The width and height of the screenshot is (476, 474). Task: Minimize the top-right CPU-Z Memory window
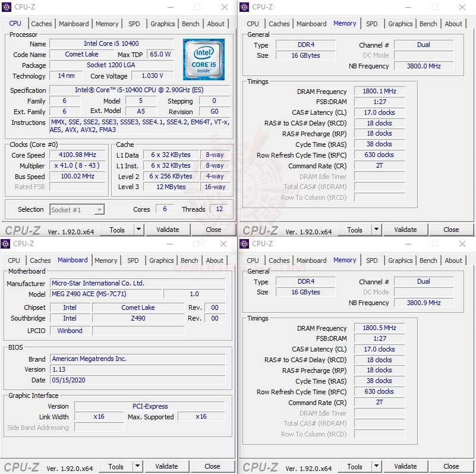click(408, 7)
